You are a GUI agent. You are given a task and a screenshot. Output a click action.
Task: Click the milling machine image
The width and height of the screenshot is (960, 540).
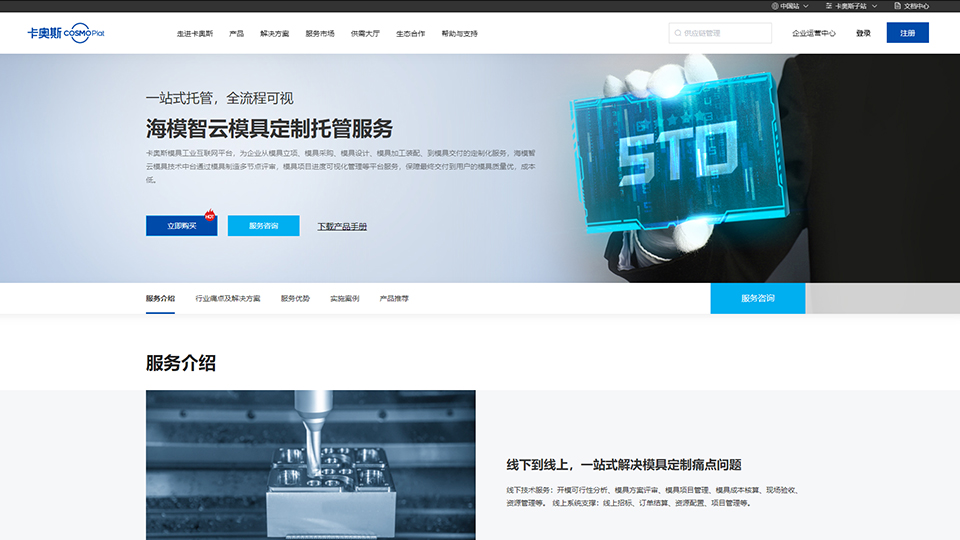(310, 465)
